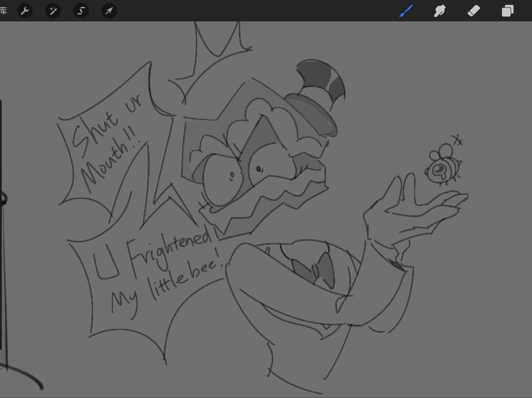Select the Paint brush tool
The image size is (532, 398).
point(406,11)
